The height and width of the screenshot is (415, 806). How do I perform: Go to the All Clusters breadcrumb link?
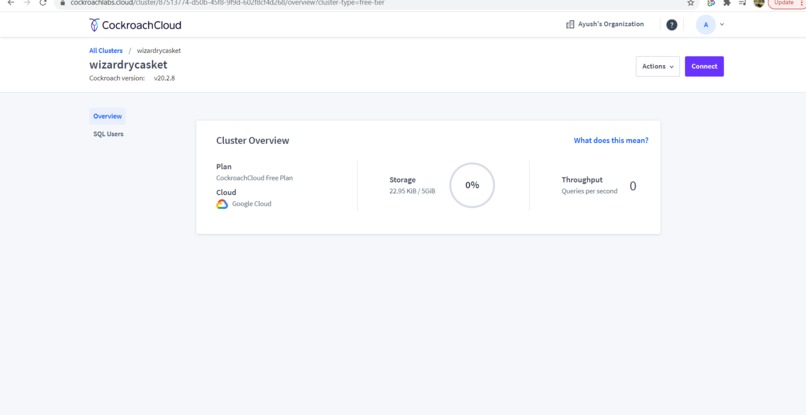(x=106, y=51)
